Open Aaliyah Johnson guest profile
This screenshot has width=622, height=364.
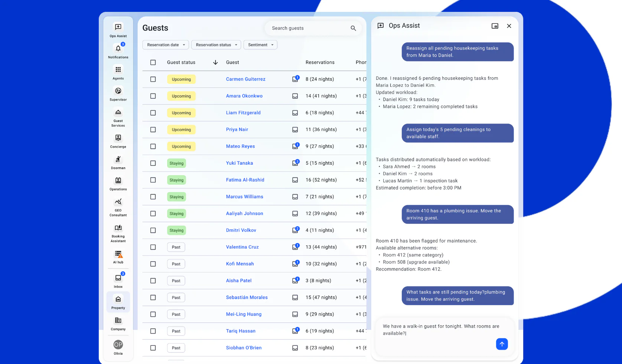pos(244,213)
